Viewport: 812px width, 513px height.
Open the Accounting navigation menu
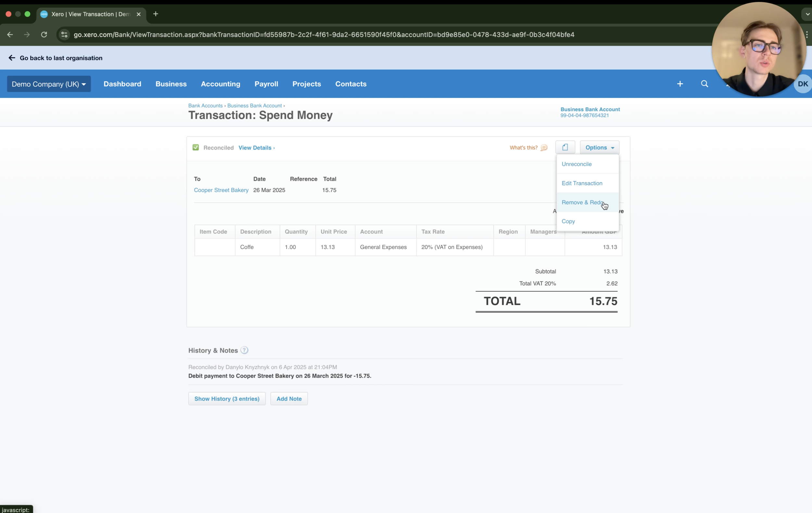[x=221, y=84]
